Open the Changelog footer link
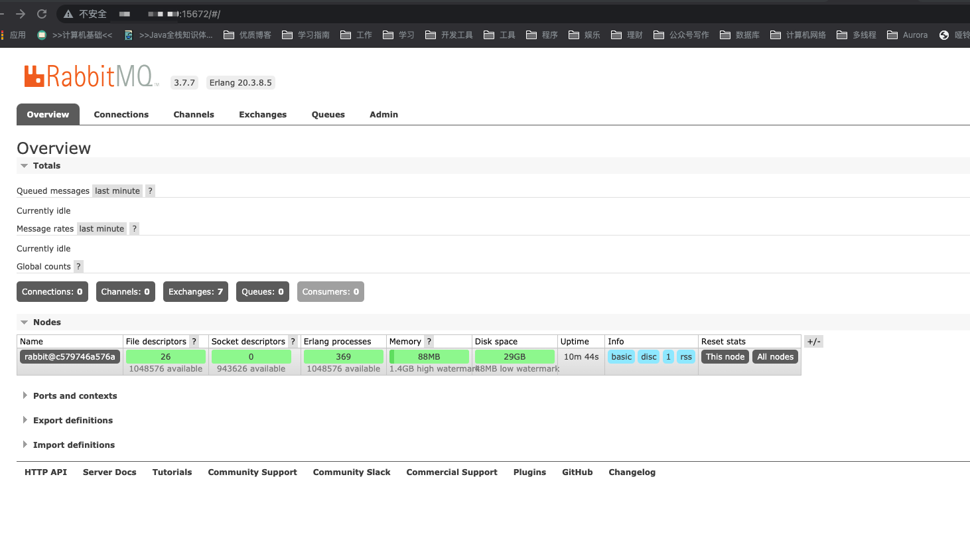Viewport: 970px width, 560px height. point(632,472)
